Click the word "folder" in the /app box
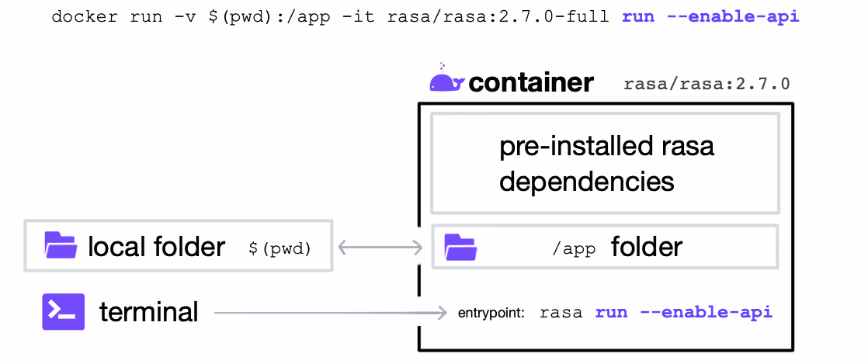Viewport: 868px width, 364px height. point(647,247)
